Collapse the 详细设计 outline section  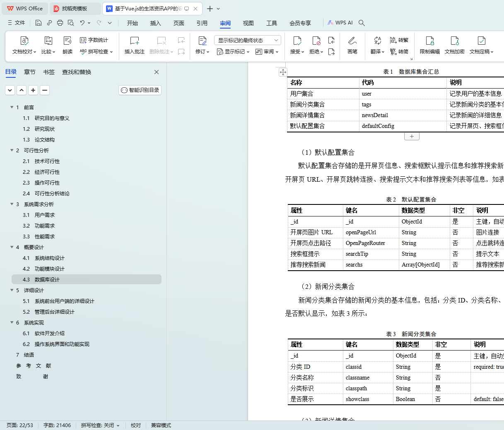click(12, 290)
